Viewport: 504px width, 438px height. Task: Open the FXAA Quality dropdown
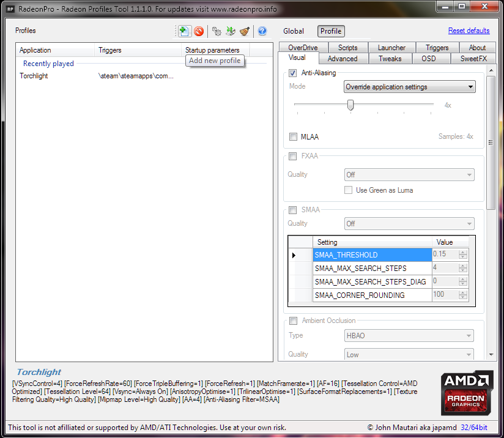click(x=409, y=174)
